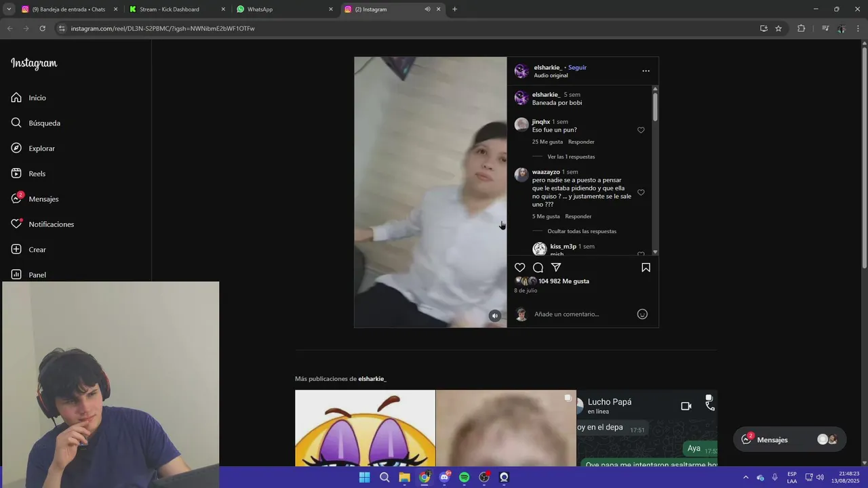
Task: Expand Ver las 1 respuestas
Action: (571, 157)
